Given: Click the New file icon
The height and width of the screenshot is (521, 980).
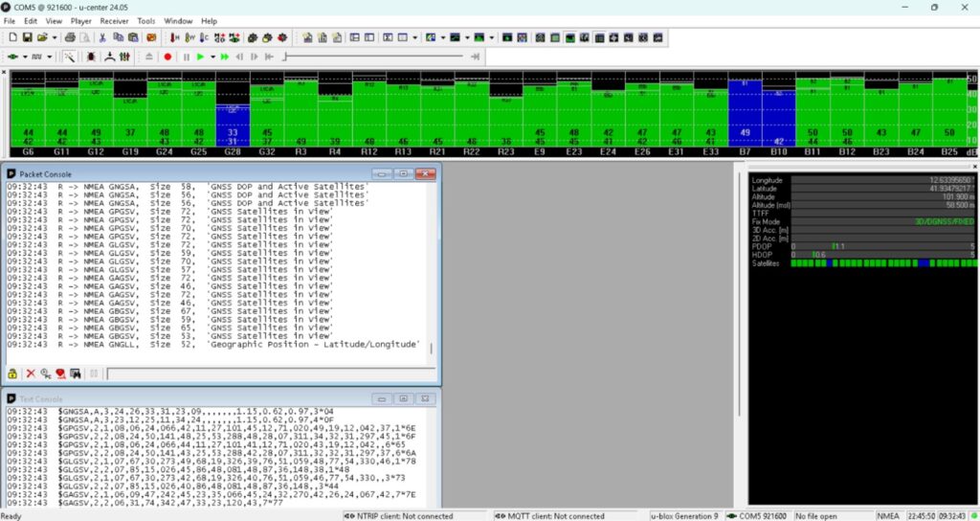Looking at the screenshot, I should (x=12, y=37).
